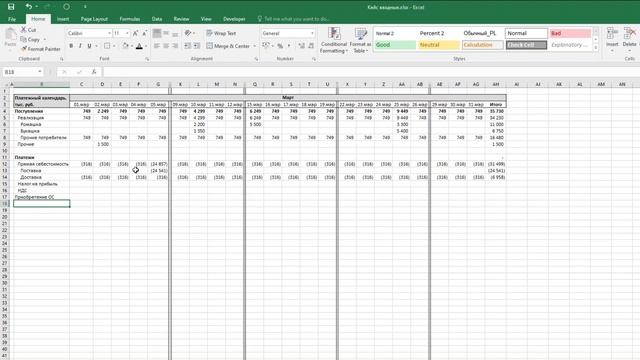Switch to the Data tab
Image resolution: width=640 pixels, height=360 pixels.
tap(157, 19)
